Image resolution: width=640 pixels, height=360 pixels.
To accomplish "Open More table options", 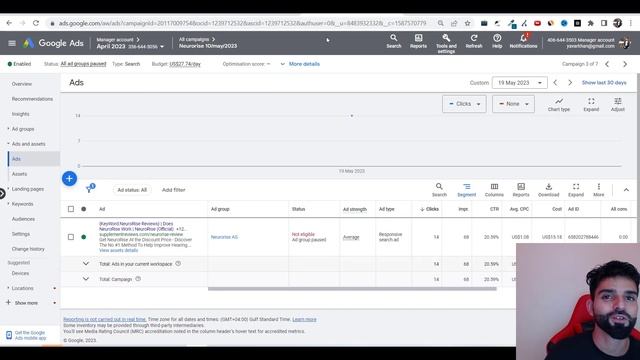I will 598,190.
